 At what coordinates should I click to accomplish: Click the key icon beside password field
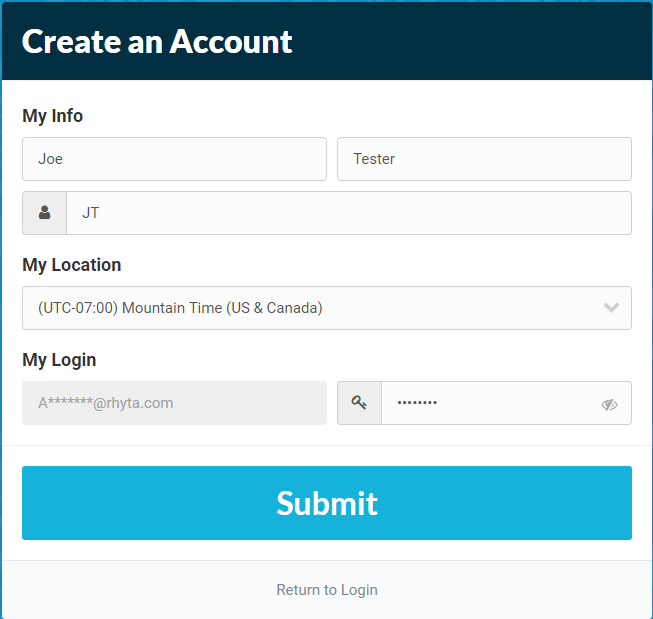pyautogui.click(x=359, y=403)
